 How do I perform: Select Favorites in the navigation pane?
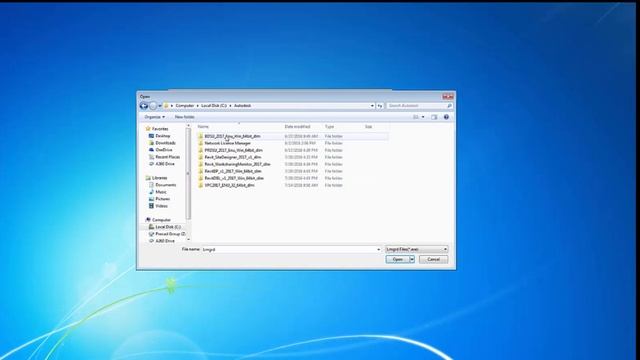160,129
